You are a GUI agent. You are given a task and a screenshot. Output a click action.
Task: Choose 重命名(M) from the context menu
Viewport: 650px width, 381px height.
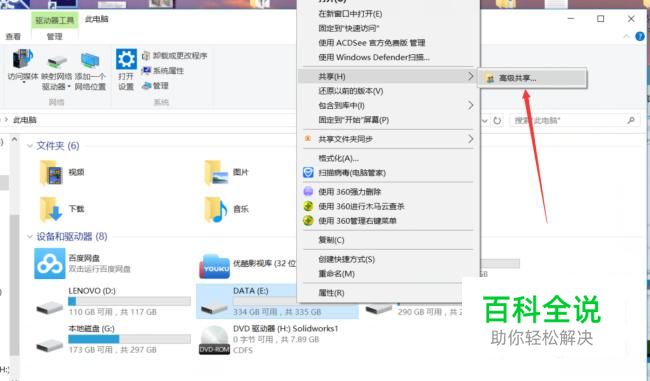pos(336,274)
